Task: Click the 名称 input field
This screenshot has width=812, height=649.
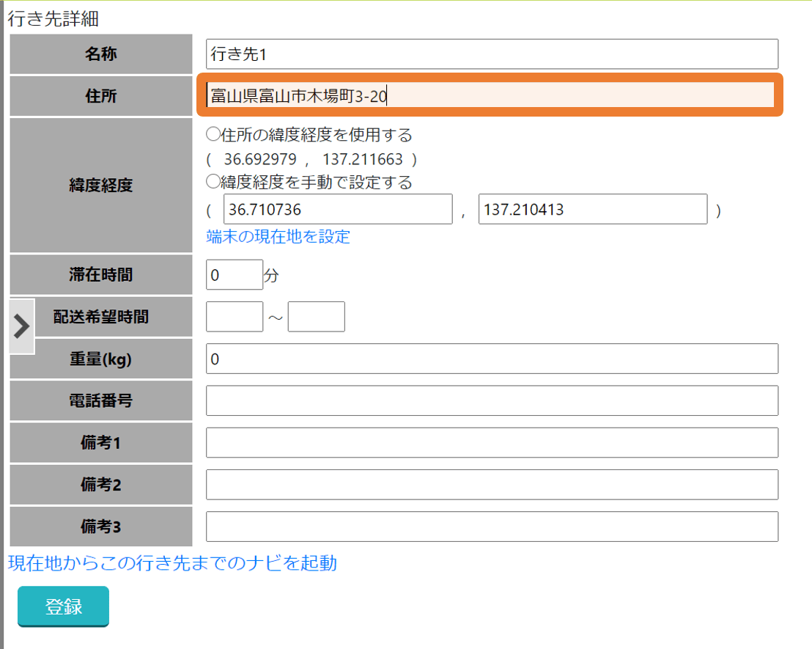Action: coord(492,54)
